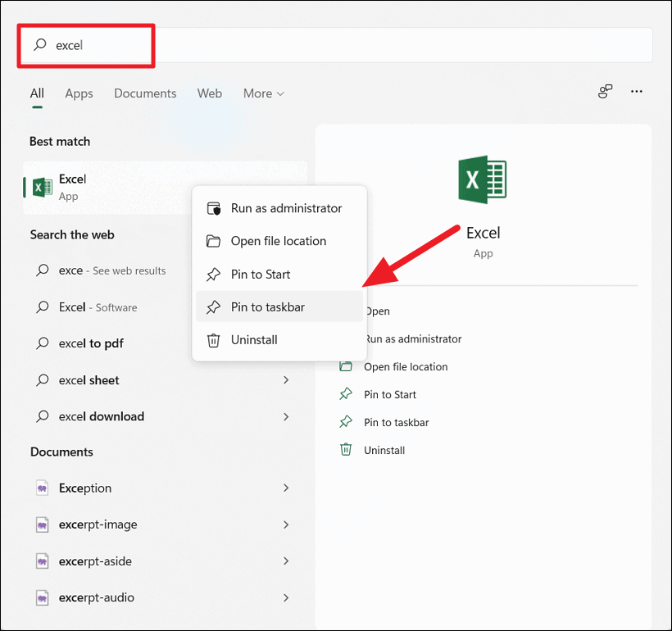Image resolution: width=672 pixels, height=631 pixels.
Task: Choose Open file location in context menu
Action: click(279, 241)
